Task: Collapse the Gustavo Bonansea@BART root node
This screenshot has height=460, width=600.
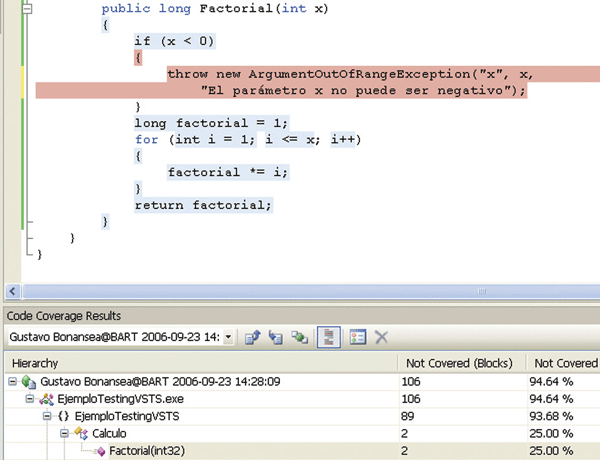Action: (x=11, y=381)
